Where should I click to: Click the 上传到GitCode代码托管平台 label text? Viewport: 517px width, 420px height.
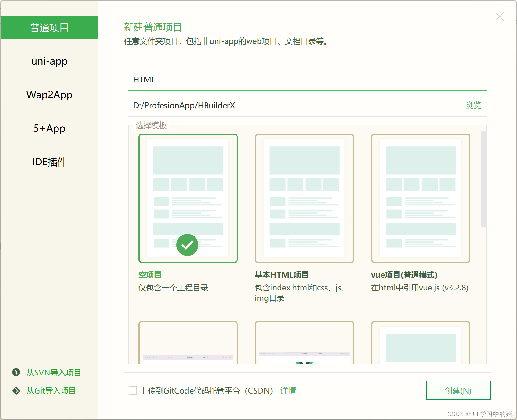(207, 391)
